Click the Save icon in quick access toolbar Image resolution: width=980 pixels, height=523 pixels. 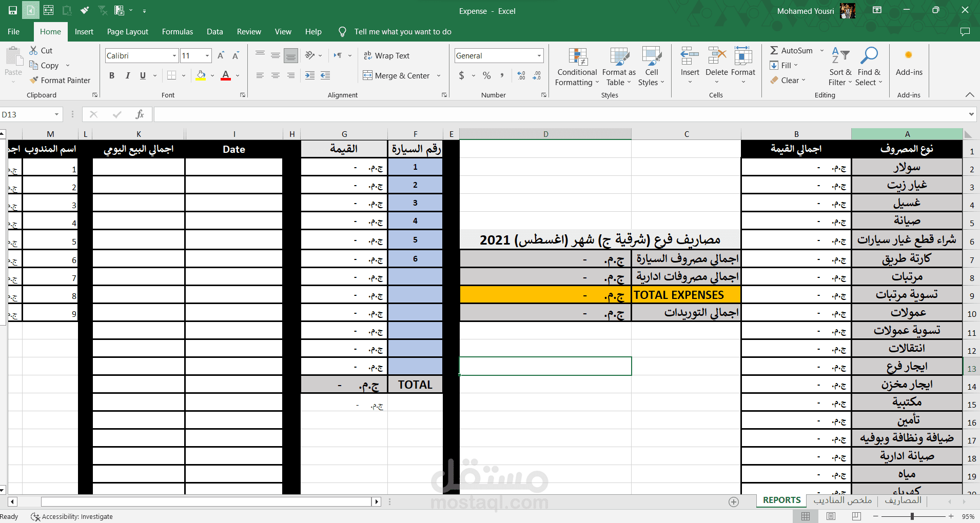pyautogui.click(x=13, y=10)
